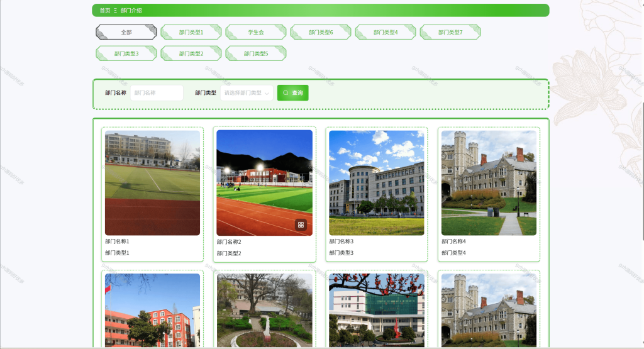Select the 全部 category tab

click(x=126, y=32)
